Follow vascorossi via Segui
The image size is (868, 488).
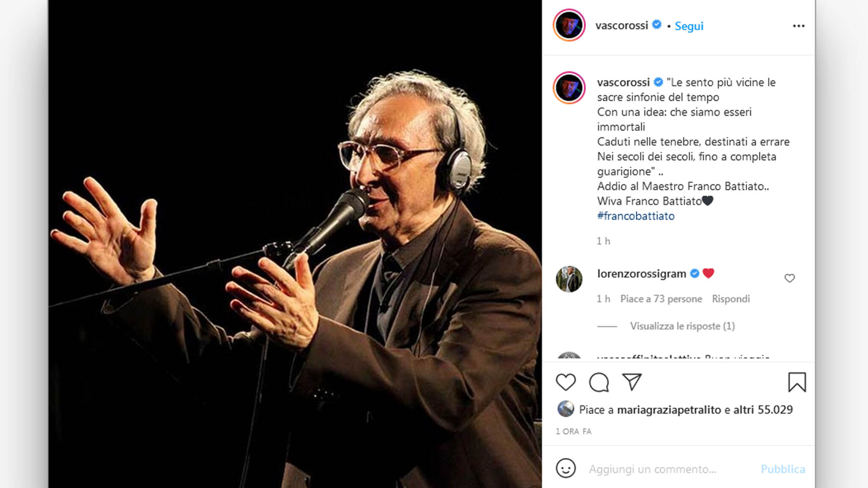tap(689, 26)
